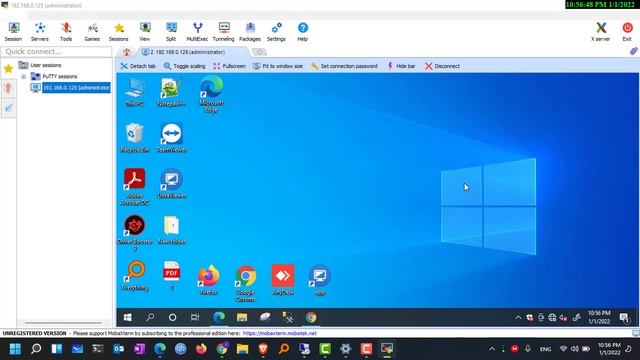Select Microsoft Edge desktop shortcut
Viewport: 640px width, 360px height.
(x=211, y=95)
